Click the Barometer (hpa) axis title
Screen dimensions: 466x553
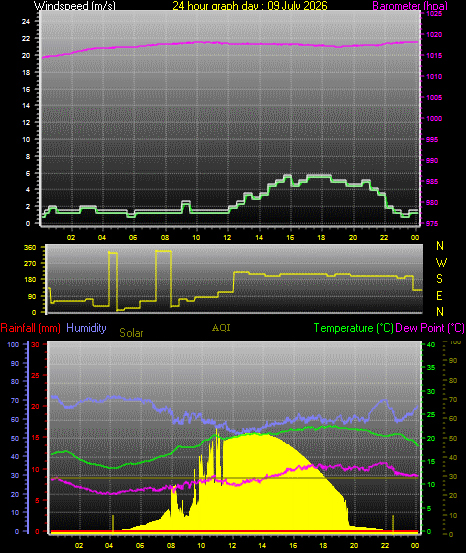pyautogui.click(x=410, y=6)
